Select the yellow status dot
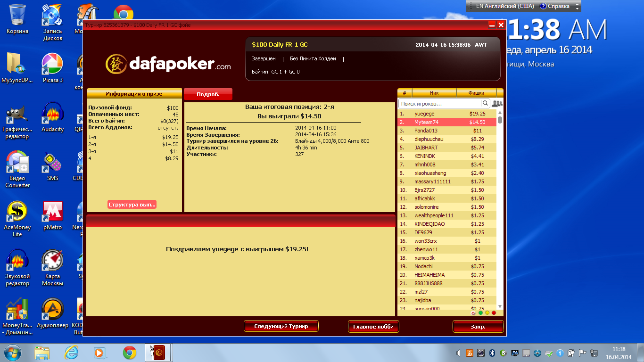This screenshot has width=644, height=362. coord(487,313)
